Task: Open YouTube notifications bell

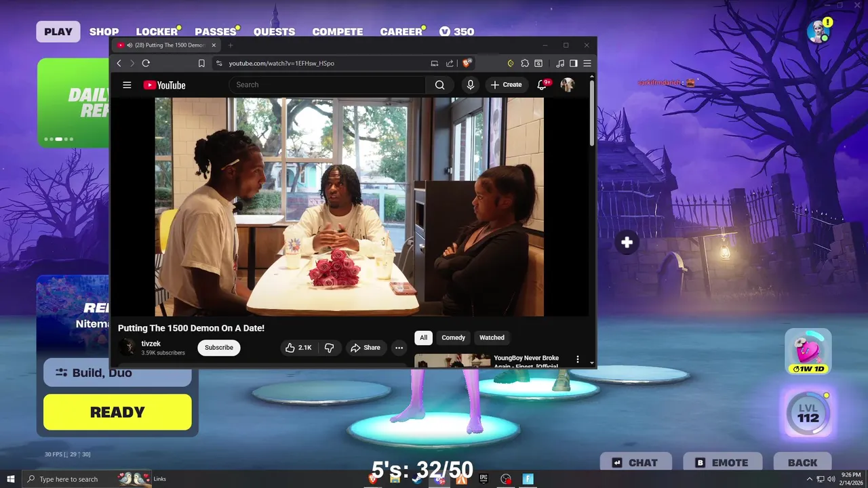Action: 542,85
